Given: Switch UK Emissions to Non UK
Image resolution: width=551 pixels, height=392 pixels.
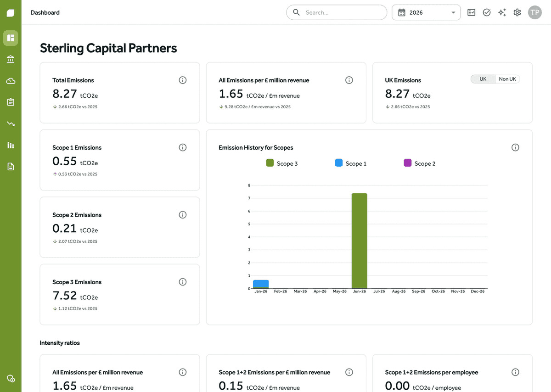Looking at the screenshot, I should (507, 79).
